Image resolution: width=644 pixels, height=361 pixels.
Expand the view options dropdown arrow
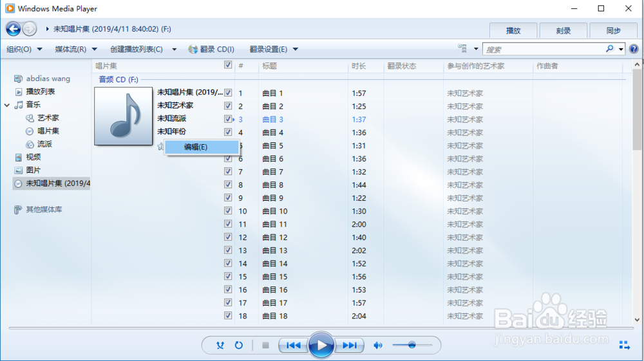(476, 49)
